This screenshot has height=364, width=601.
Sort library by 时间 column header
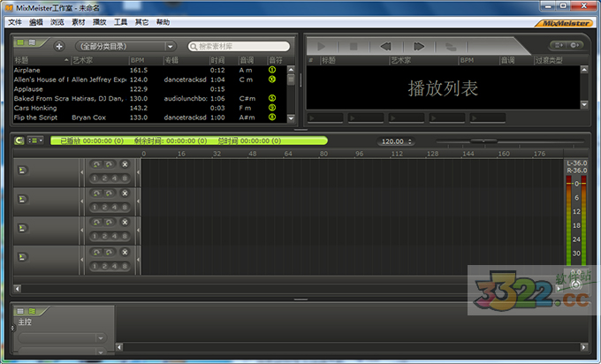223,60
